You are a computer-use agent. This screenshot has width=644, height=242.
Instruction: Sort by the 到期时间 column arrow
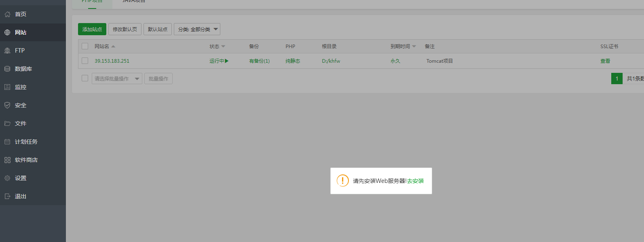click(x=414, y=47)
